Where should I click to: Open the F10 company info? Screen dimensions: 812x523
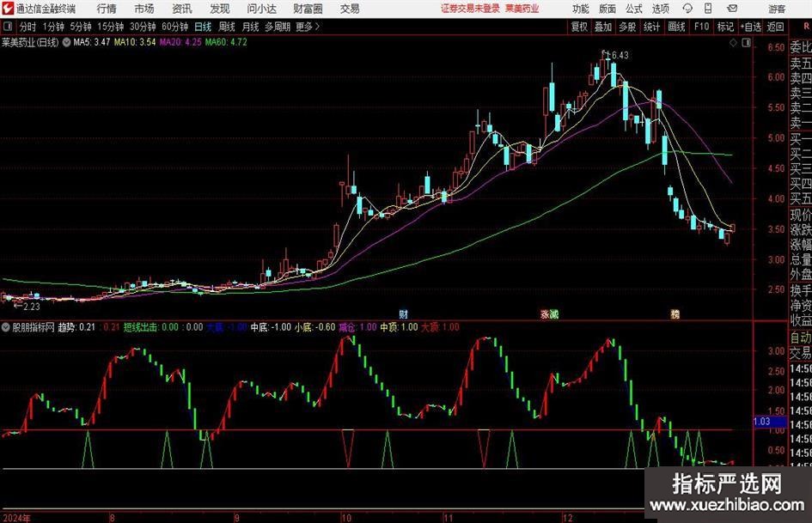tap(702, 27)
